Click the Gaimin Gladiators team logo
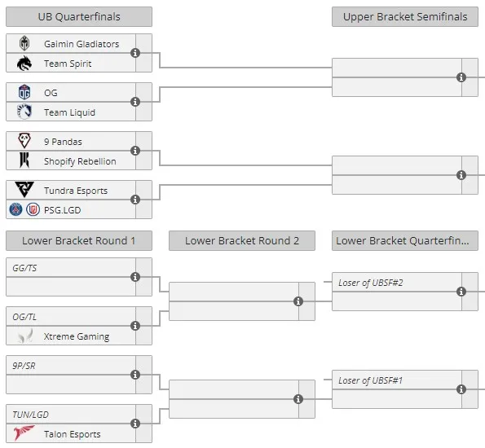Viewport: 485px width, 448px height. 24,43
